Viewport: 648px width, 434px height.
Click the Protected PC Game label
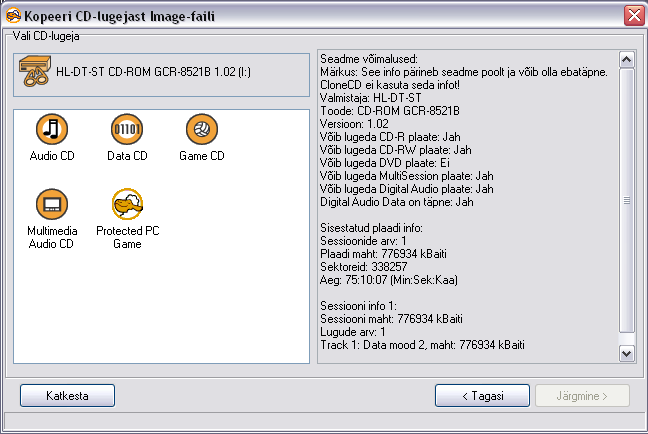127,237
